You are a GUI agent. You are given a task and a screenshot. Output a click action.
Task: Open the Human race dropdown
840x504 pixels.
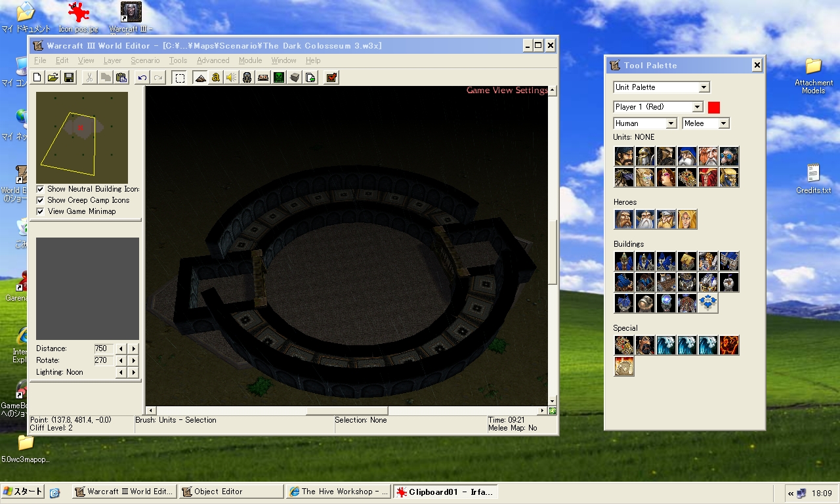(645, 123)
